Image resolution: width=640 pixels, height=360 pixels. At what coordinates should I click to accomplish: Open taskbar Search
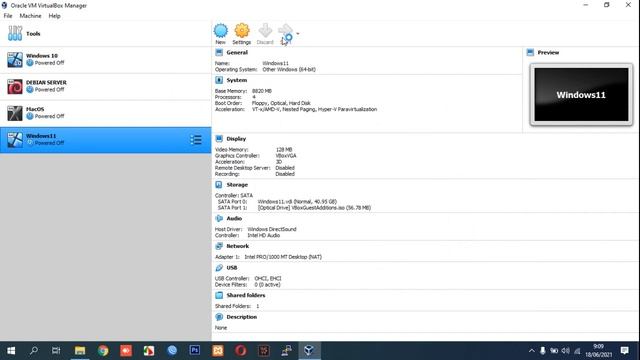click(x=34, y=351)
